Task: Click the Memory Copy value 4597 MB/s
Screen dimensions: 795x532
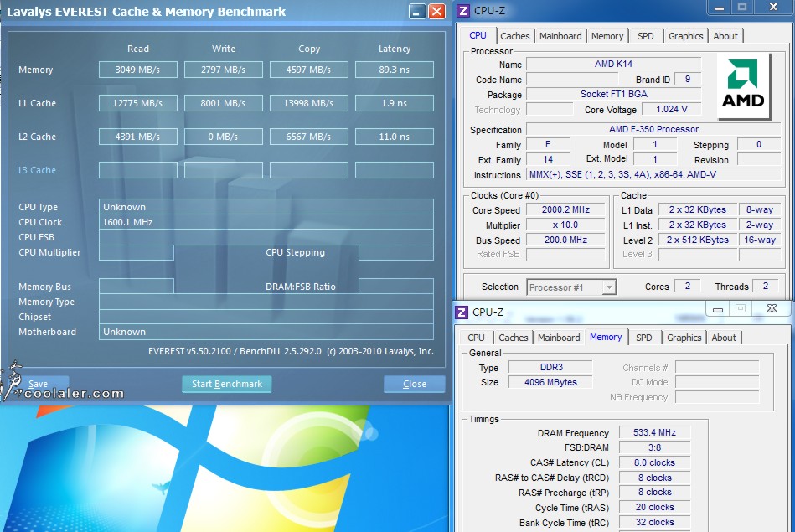Action: pos(309,70)
